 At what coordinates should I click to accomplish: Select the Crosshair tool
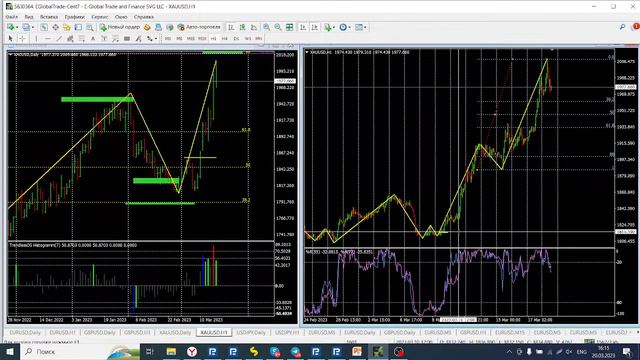point(22,38)
